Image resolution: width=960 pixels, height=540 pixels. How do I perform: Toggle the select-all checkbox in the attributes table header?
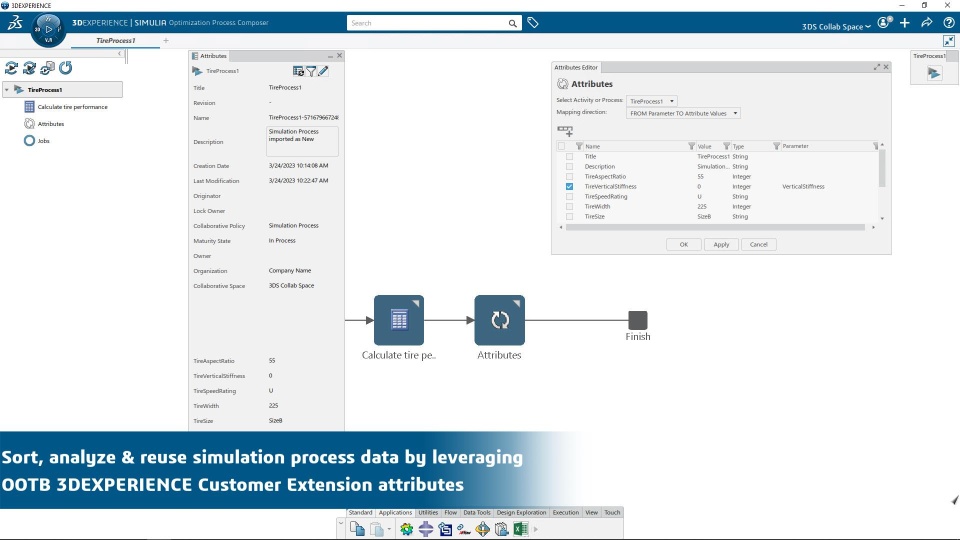point(561,146)
